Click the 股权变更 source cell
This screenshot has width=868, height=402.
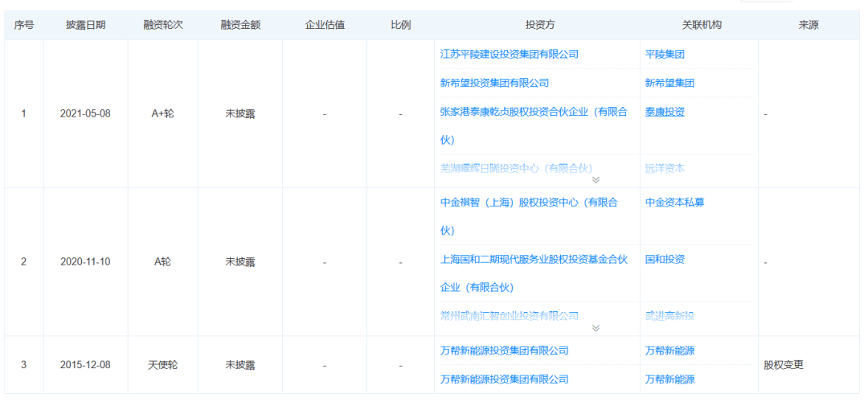click(783, 365)
